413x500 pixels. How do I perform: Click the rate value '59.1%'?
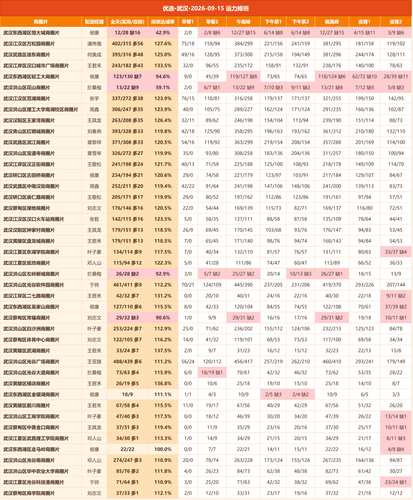[163, 87]
